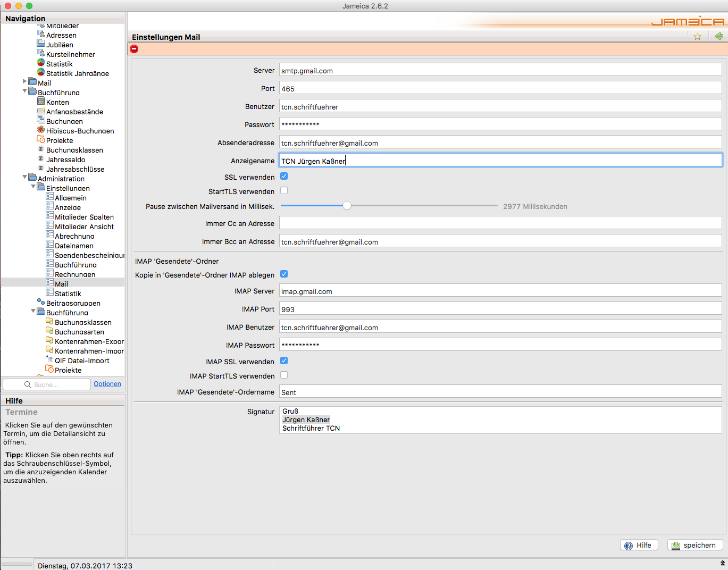Screen dimensions: 728x570
Task: Click the Buchungen item icon
Action: pyautogui.click(x=41, y=120)
